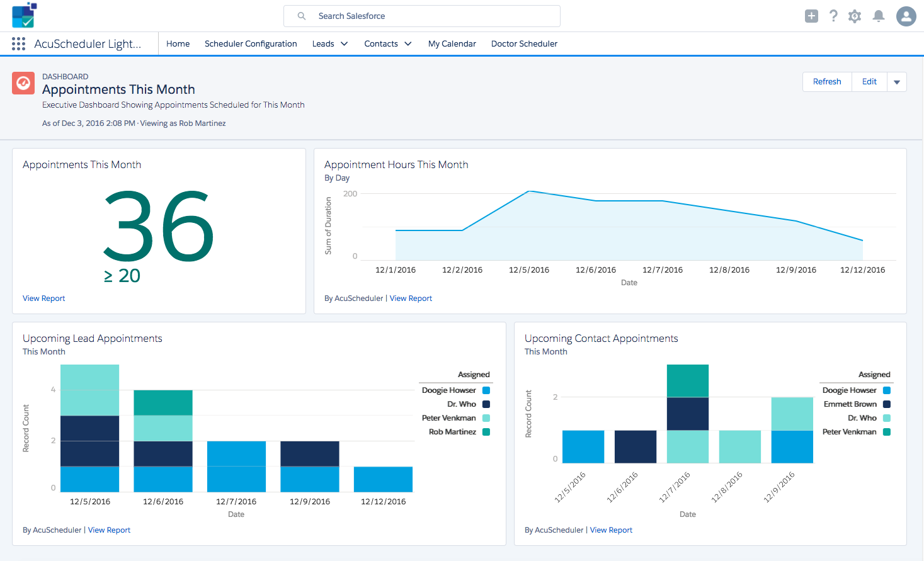Click the Search Salesforce field

coord(422,16)
